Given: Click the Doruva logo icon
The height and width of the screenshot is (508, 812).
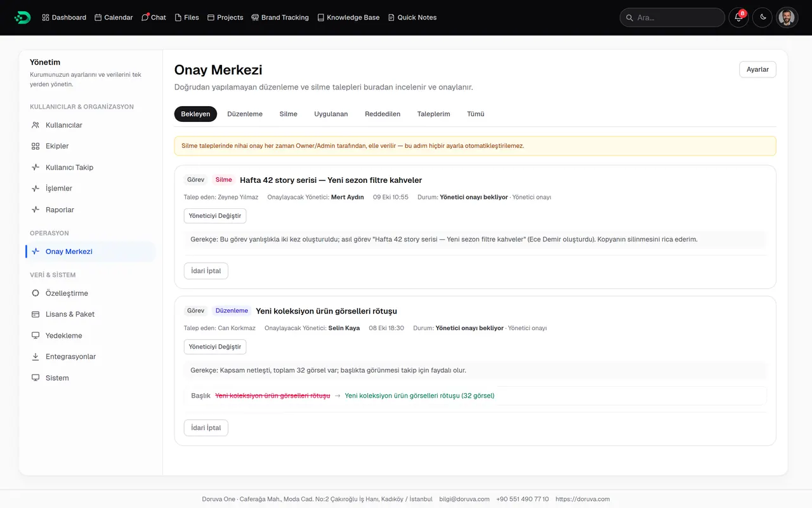Looking at the screenshot, I should [x=22, y=17].
